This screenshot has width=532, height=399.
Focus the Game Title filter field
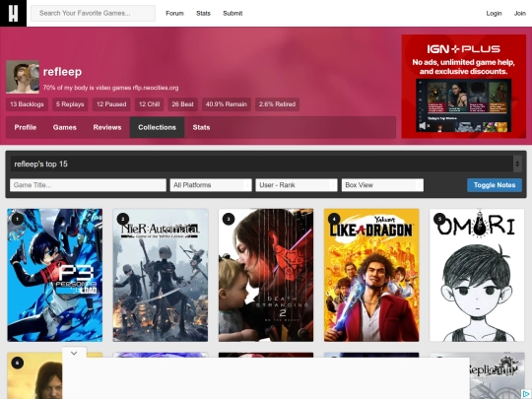pyautogui.click(x=88, y=185)
